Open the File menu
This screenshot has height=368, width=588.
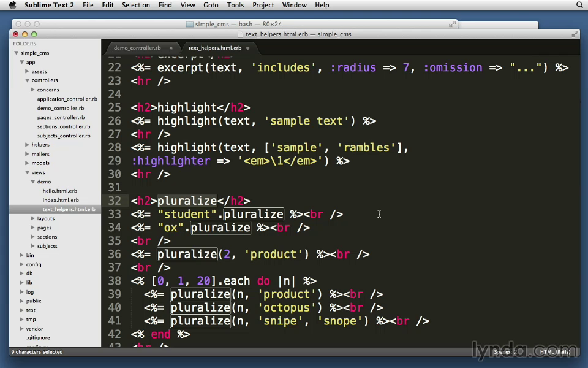click(x=88, y=5)
